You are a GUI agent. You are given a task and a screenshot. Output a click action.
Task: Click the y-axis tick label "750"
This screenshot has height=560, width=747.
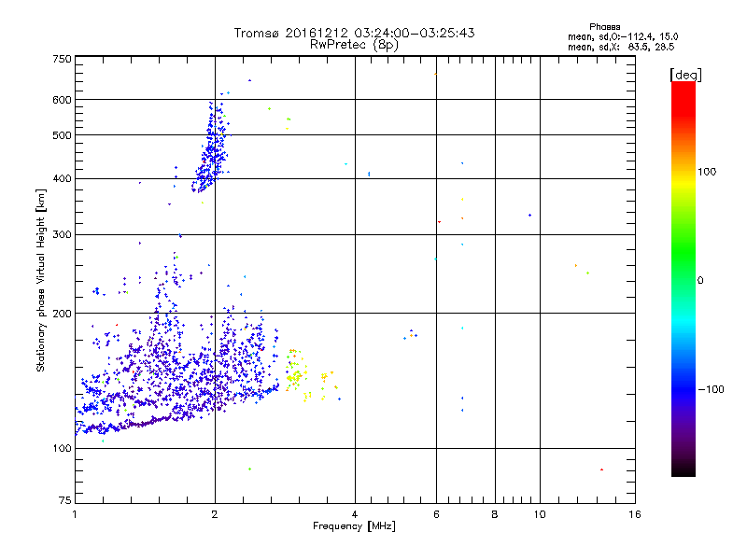pyautogui.click(x=62, y=59)
